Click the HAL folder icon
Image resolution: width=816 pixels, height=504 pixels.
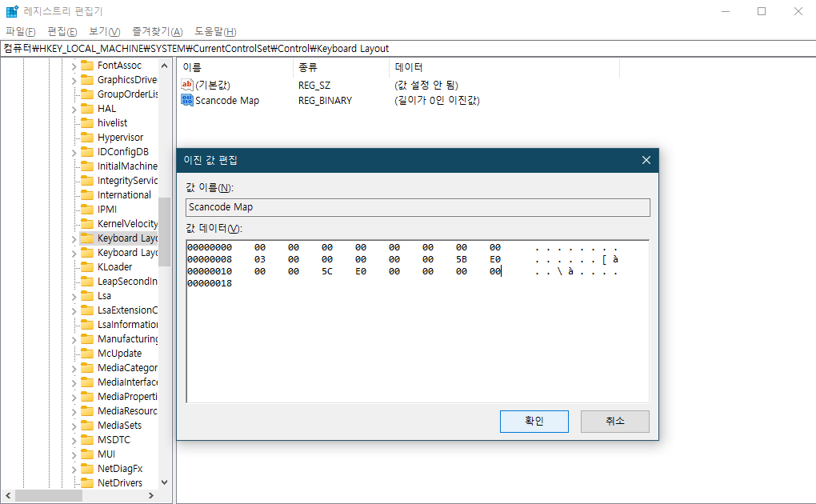[x=86, y=108]
